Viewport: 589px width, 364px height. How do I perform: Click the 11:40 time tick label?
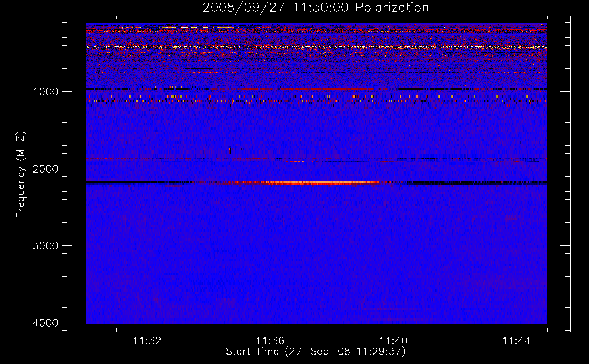(x=394, y=341)
